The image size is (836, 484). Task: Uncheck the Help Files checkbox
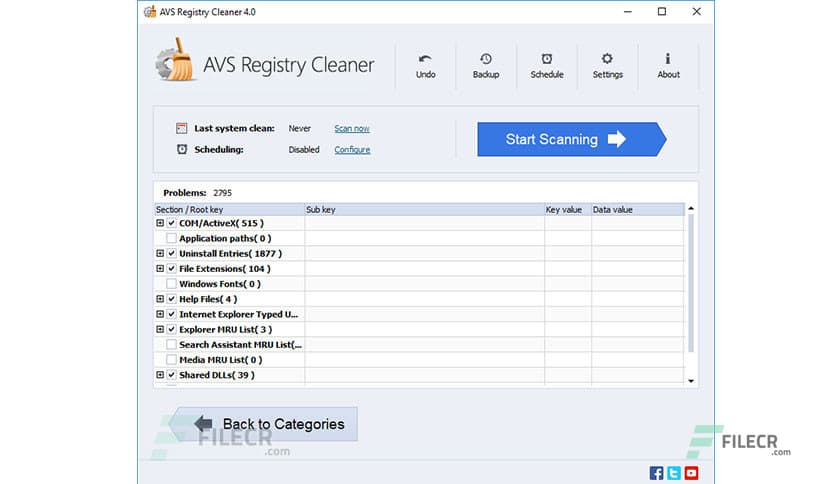(x=171, y=299)
